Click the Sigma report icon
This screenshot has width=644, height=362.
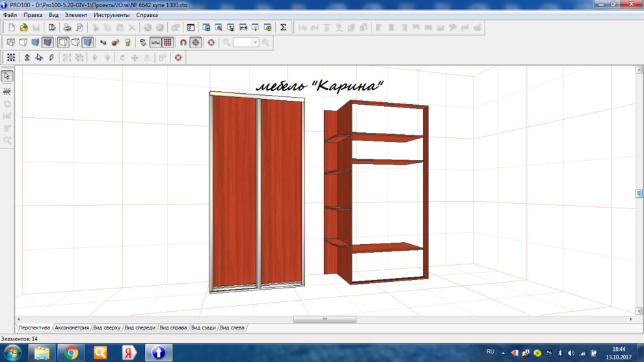click(x=283, y=27)
